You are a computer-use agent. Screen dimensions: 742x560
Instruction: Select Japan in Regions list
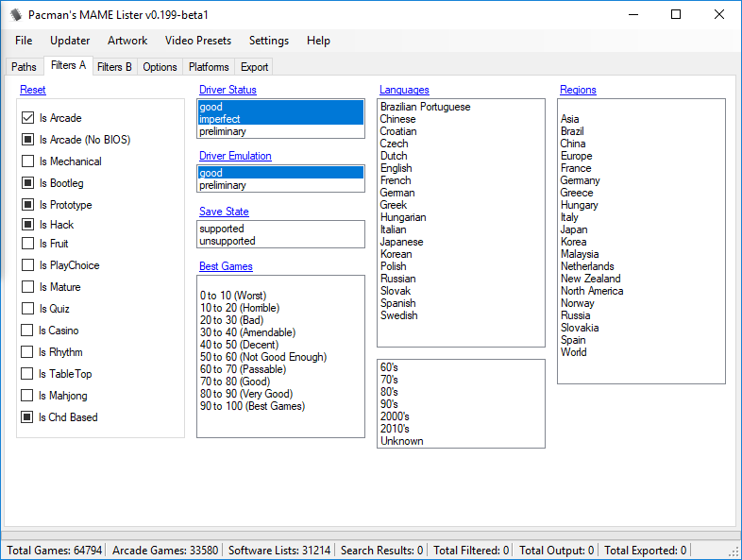641,229
